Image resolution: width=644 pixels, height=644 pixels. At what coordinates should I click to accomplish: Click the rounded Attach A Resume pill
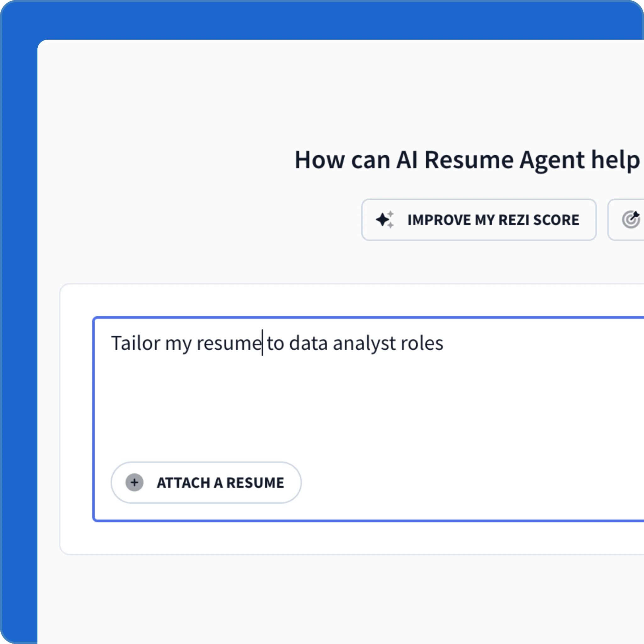[206, 482]
